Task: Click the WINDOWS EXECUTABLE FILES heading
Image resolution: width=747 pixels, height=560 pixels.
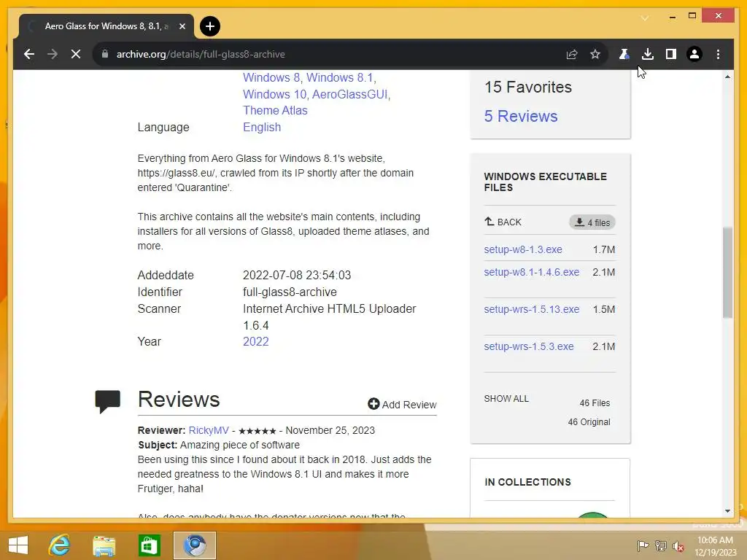Action: point(545,182)
